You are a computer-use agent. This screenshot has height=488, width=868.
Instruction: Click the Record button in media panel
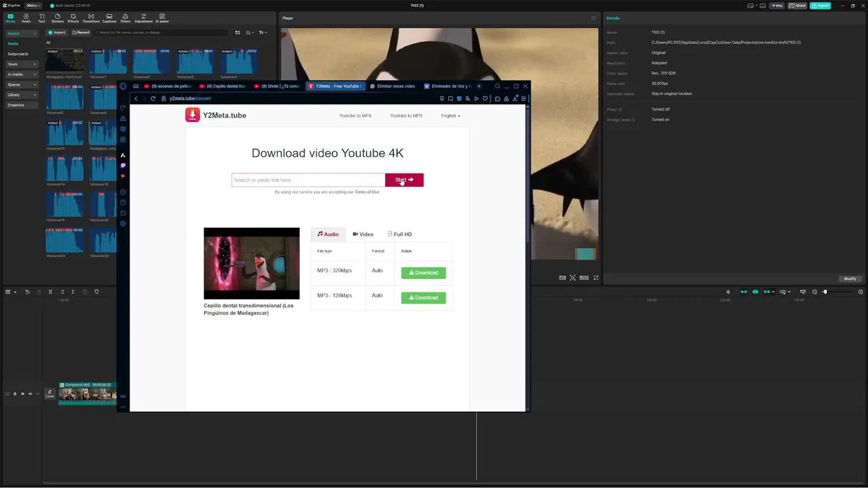tap(81, 33)
